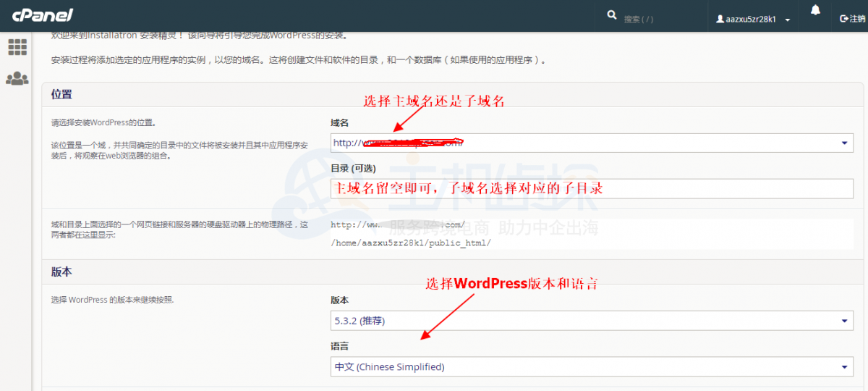This screenshot has height=391, width=868.
Task: Click the 位置 section heading
Action: (x=61, y=94)
